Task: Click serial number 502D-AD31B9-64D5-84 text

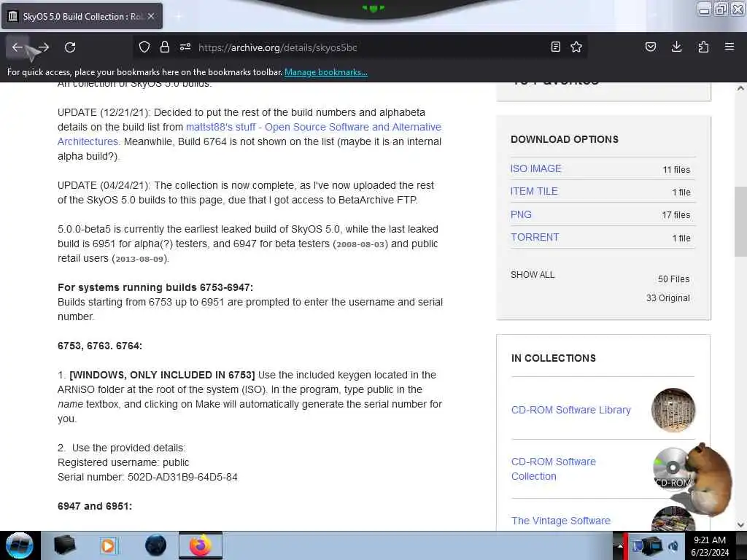Action: click(182, 477)
